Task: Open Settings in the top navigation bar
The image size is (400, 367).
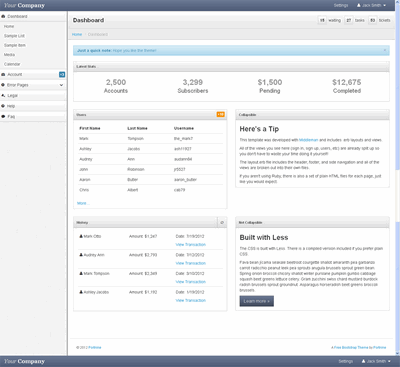Action: point(341,5)
